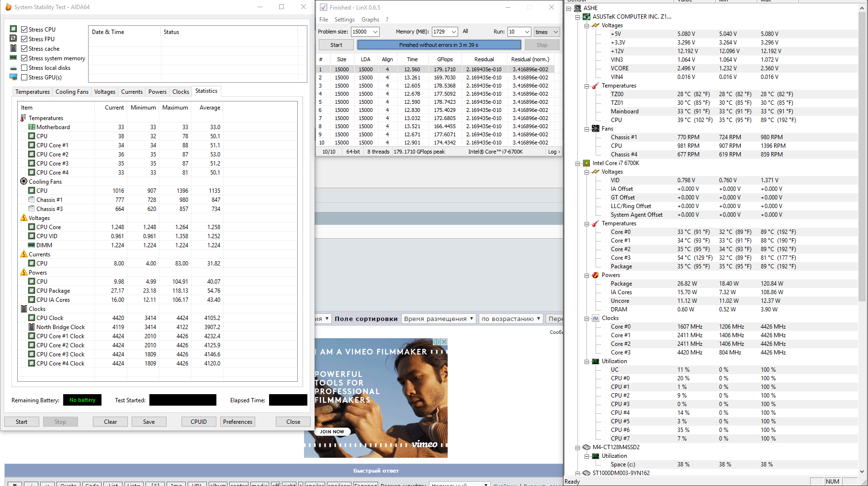Click the North Bridge Clock icon

point(32,327)
